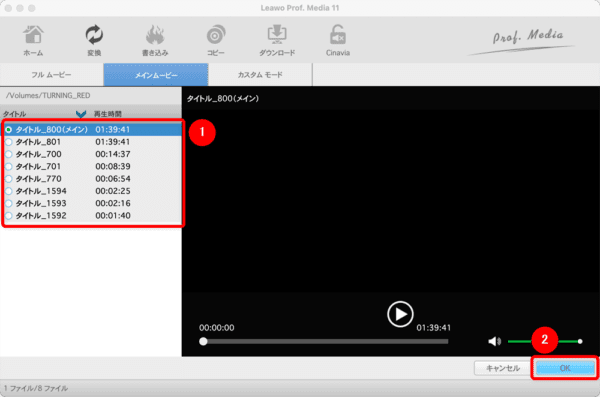The image size is (600, 397).
Task: Click the playback position handle
Action: (203, 341)
